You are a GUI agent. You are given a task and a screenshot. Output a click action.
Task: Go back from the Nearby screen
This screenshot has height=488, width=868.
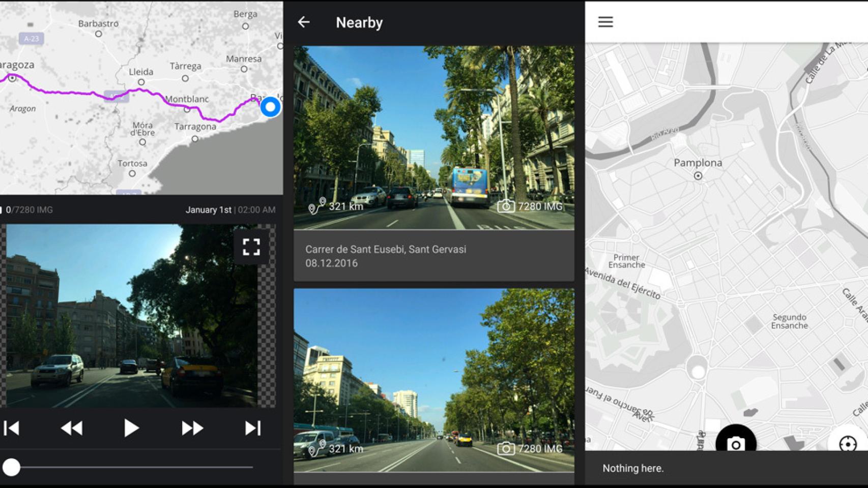tap(304, 22)
